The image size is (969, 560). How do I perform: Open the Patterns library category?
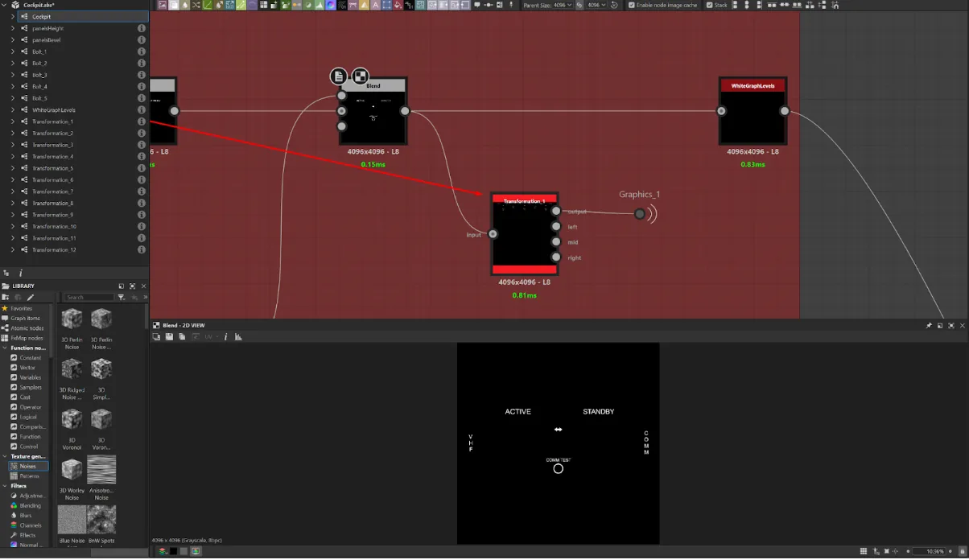click(x=29, y=476)
